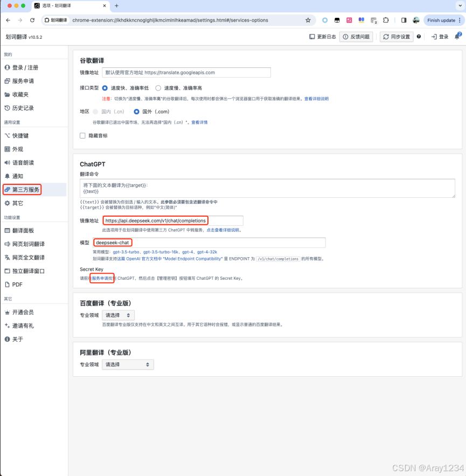Click the 独立翻译窗口 sidebar icon
Image resolution: width=466 pixels, height=476 pixels.
click(8, 271)
